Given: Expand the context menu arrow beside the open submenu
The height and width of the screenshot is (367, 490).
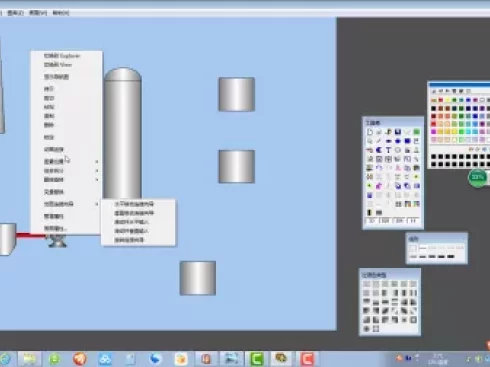Looking at the screenshot, I should pyautogui.click(x=97, y=204).
